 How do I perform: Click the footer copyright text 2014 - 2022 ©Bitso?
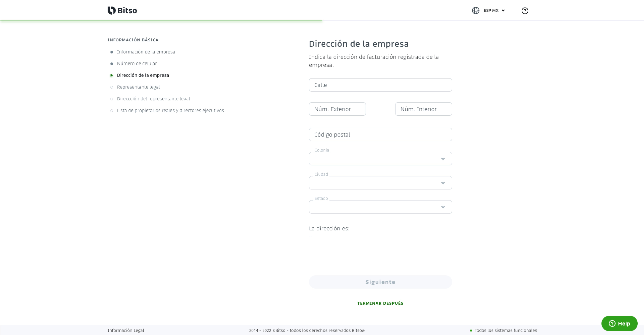coord(307,330)
